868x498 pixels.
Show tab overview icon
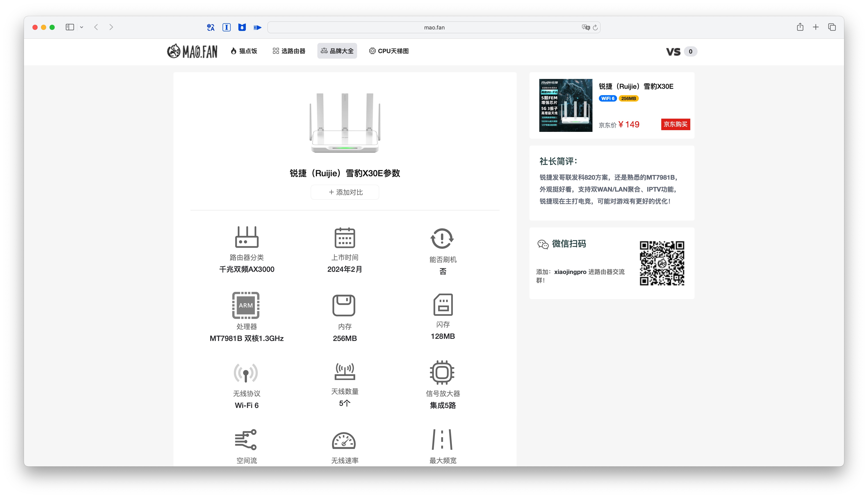832,27
